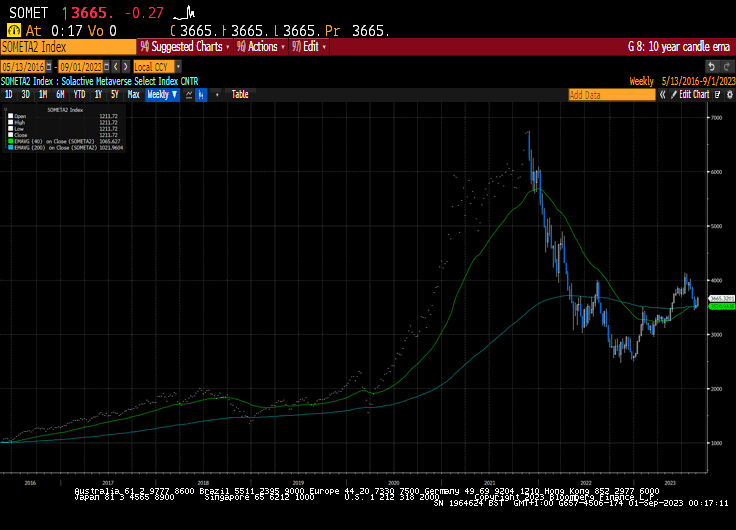Screen dimensions: 736x530
Task: Expand chart type options dropdown arrow
Action: coord(217,95)
